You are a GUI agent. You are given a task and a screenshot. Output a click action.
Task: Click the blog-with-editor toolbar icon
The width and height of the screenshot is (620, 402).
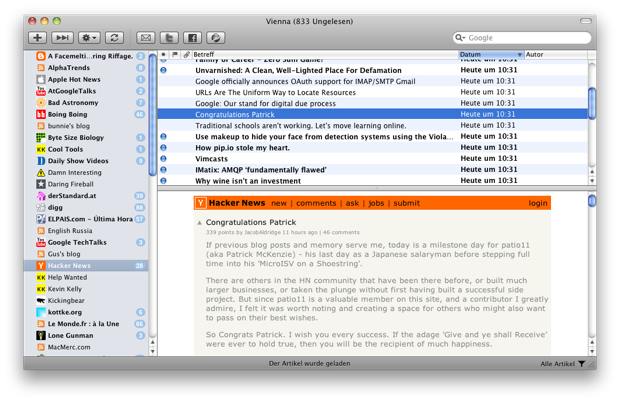(x=216, y=38)
